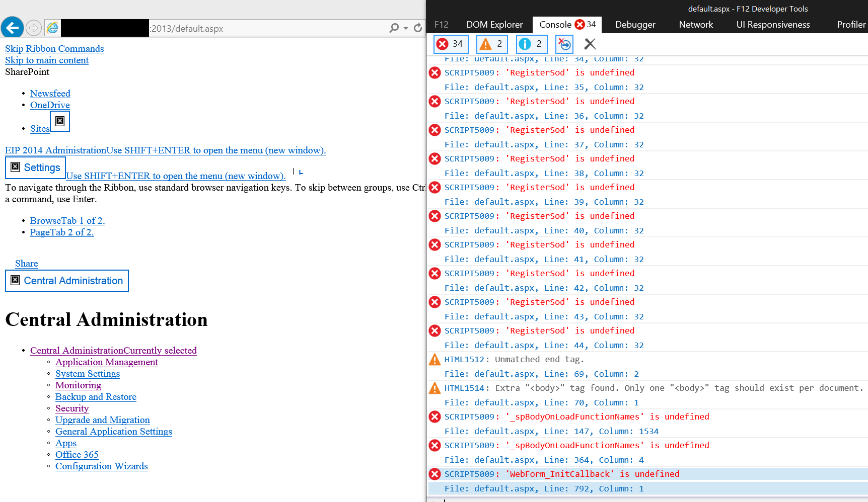This screenshot has width=868, height=502.
Task: Open the Backup and Restore link
Action: tap(96, 397)
